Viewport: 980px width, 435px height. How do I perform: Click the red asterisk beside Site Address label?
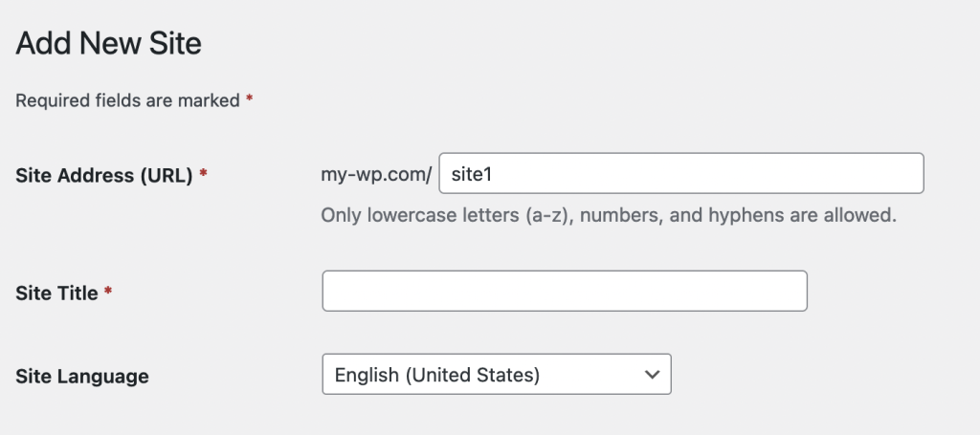203,176
